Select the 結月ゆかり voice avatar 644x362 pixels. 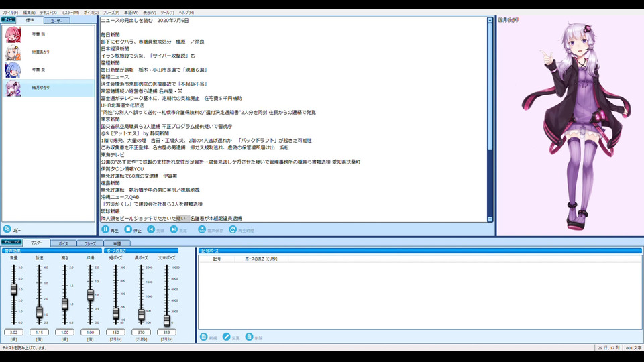[13, 88]
